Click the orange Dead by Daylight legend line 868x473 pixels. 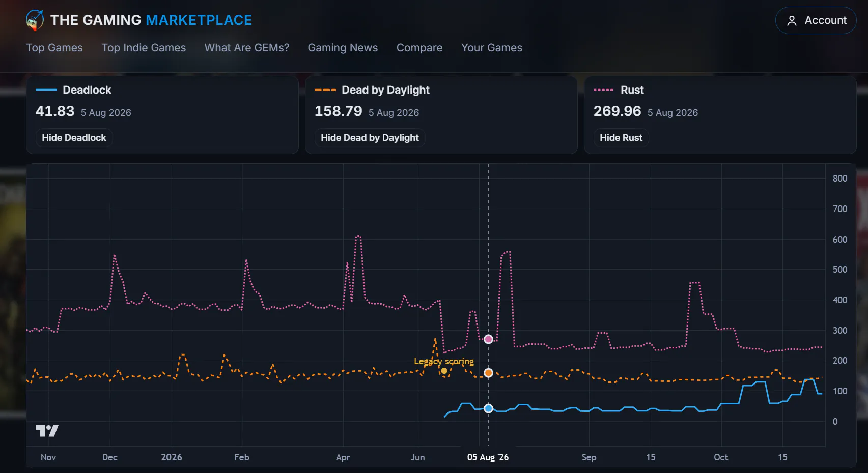tap(325, 90)
